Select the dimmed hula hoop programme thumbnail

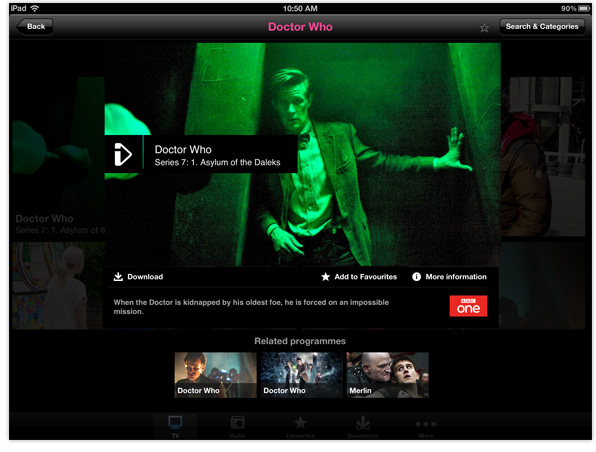[x=59, y=286]
